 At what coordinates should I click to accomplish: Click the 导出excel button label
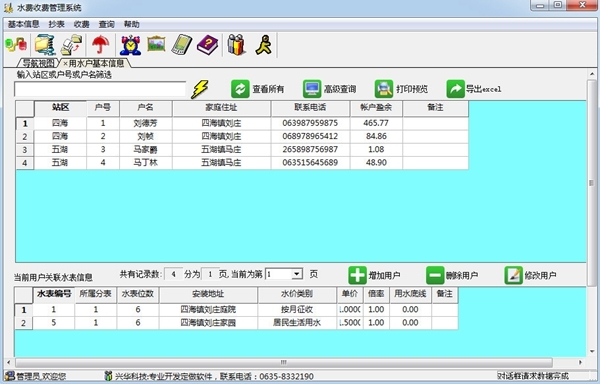click(x=483, y=89)
